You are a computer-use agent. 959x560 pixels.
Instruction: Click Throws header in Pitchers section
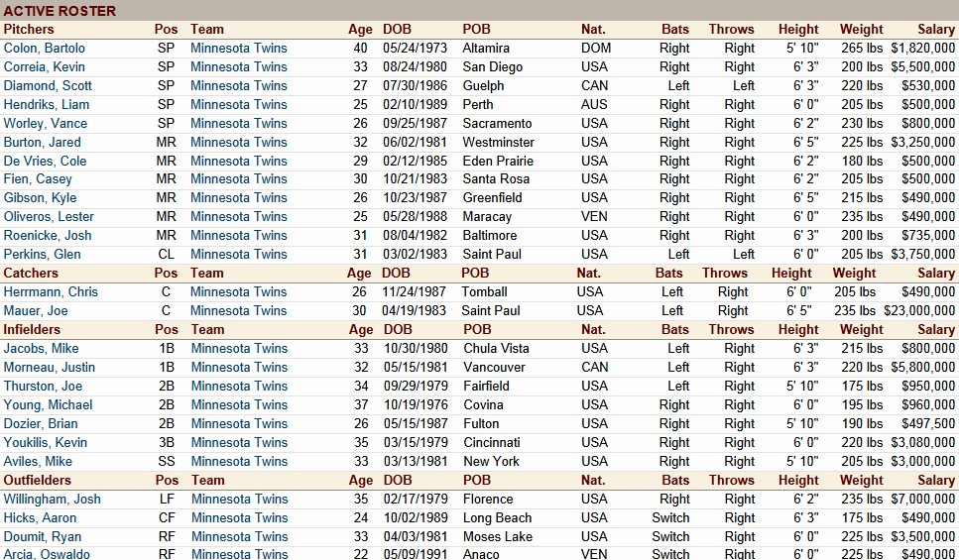click(732, 30)
